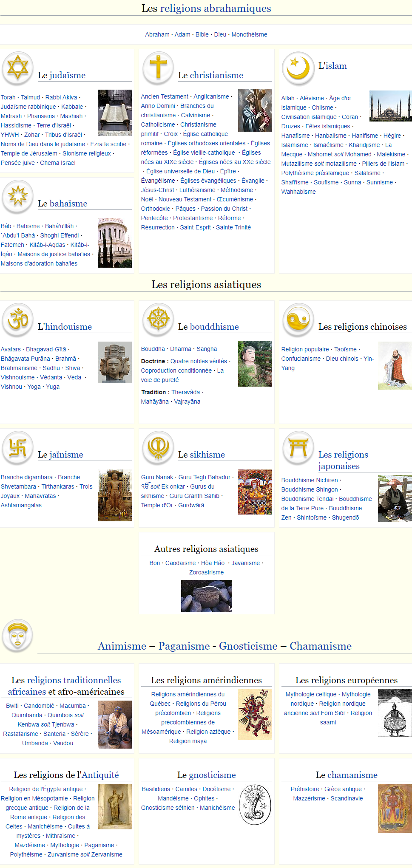Click the Mithraïsme link

pyautogui.click(x=60, y=836)
